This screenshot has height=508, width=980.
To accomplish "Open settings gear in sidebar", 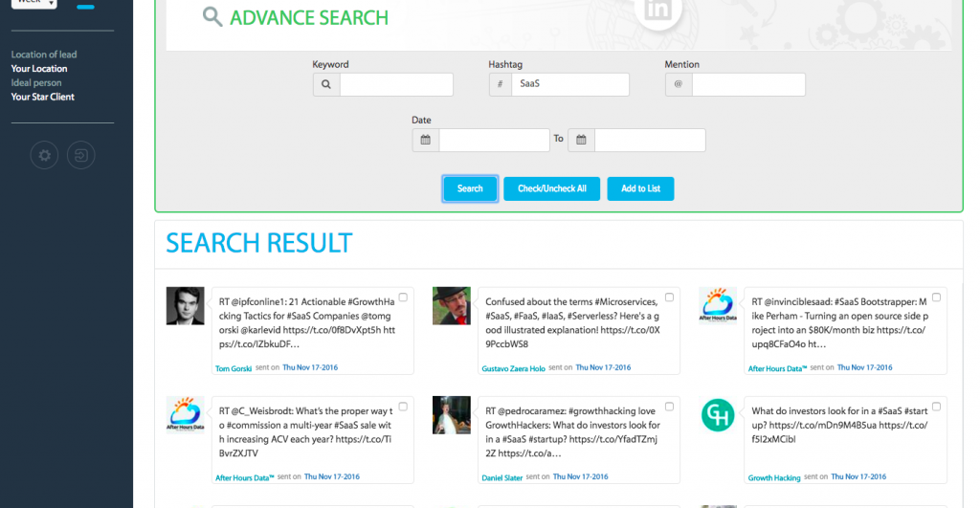I will tap(44, 156).
